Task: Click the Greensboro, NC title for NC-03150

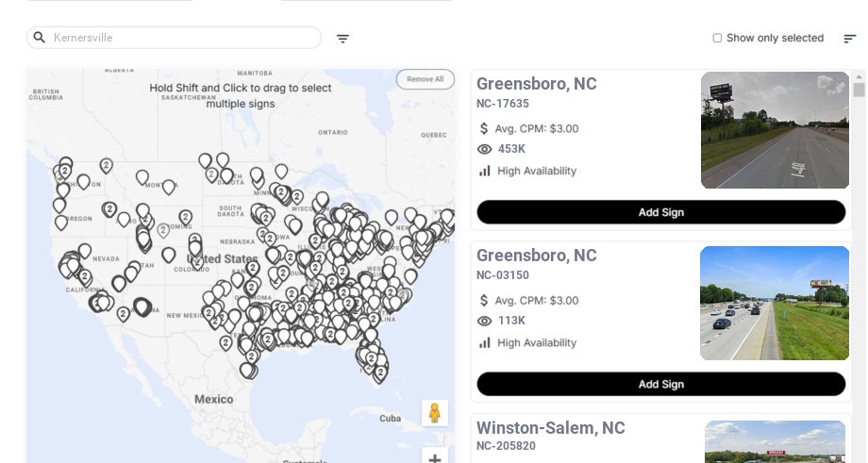Action: tap(536, 256)
